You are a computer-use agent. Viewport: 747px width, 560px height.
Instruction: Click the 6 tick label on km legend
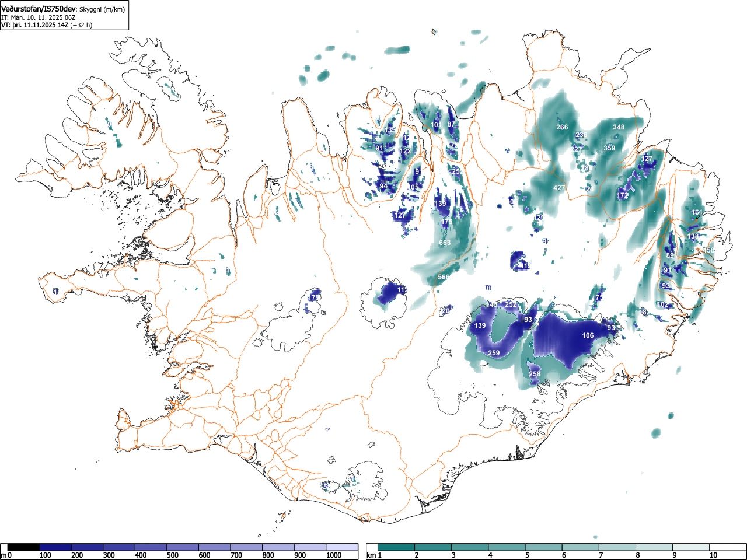coord(564,555)
